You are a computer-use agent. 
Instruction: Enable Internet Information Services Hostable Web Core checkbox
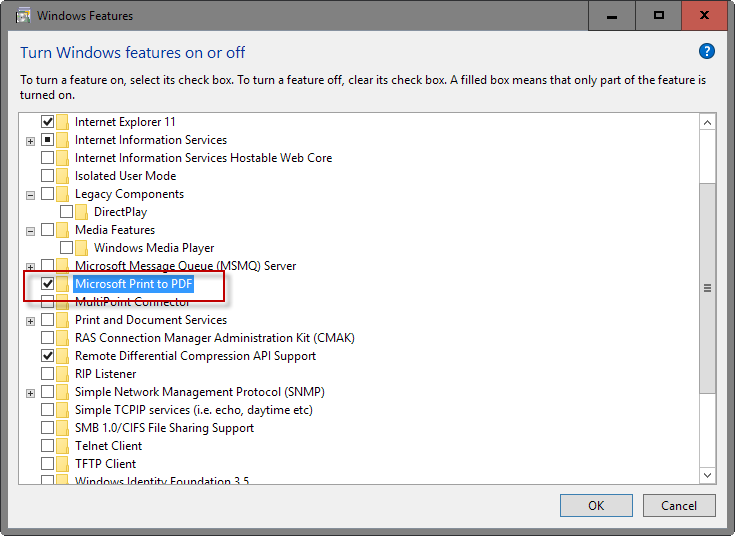tap(47, 158)
